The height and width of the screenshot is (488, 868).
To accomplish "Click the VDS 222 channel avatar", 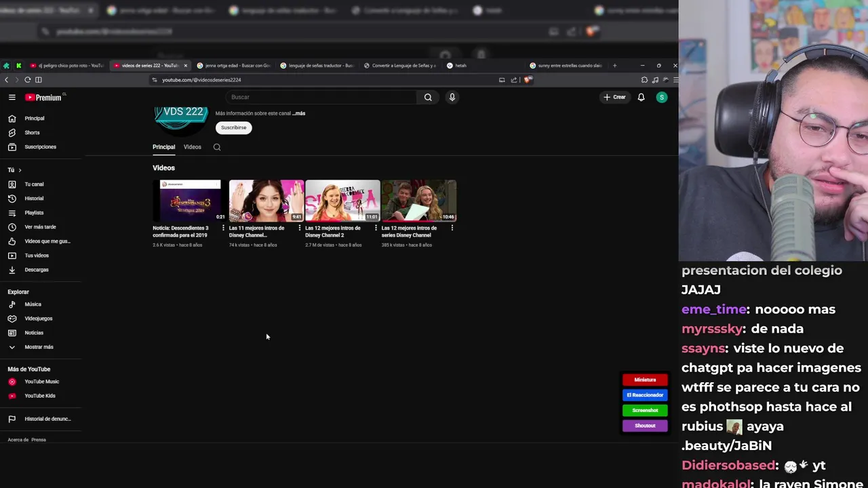I will point(181,121).
